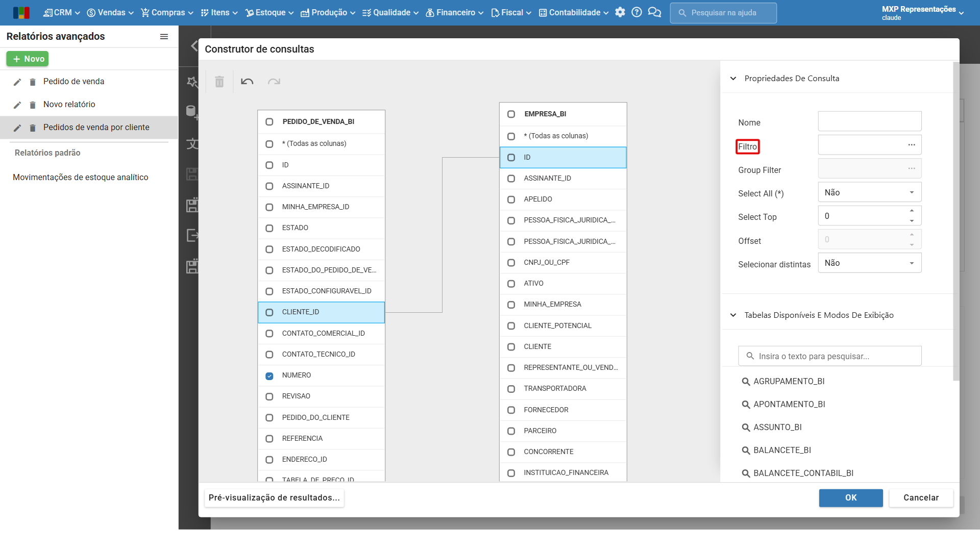Open the MXP Representações account dropdown
Viewport: 980px width, 551px height.
tap(923, 13)
